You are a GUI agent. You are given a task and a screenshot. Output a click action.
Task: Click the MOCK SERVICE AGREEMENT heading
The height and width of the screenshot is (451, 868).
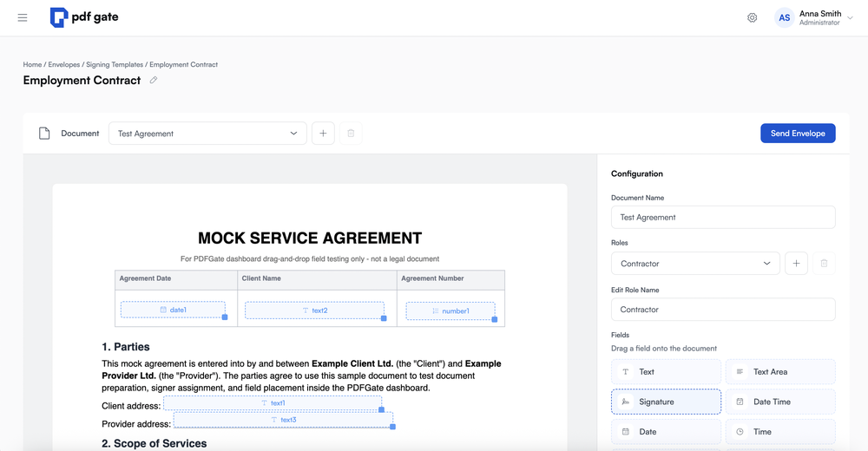[310, 238]
